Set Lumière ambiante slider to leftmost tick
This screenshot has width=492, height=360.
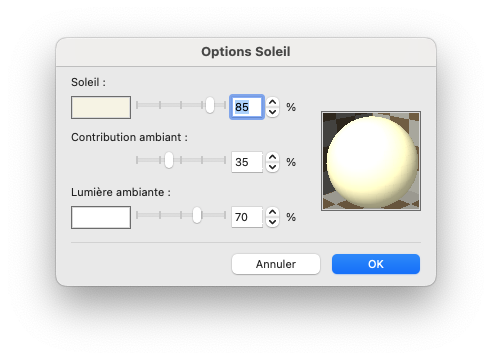click(x=137, y=215)
